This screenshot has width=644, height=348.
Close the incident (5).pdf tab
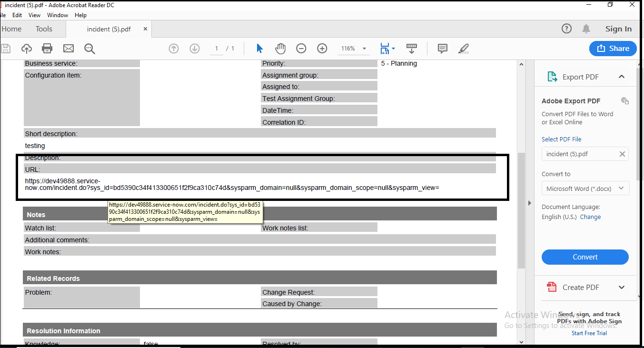pyautogui.click(x=146, y=29)
